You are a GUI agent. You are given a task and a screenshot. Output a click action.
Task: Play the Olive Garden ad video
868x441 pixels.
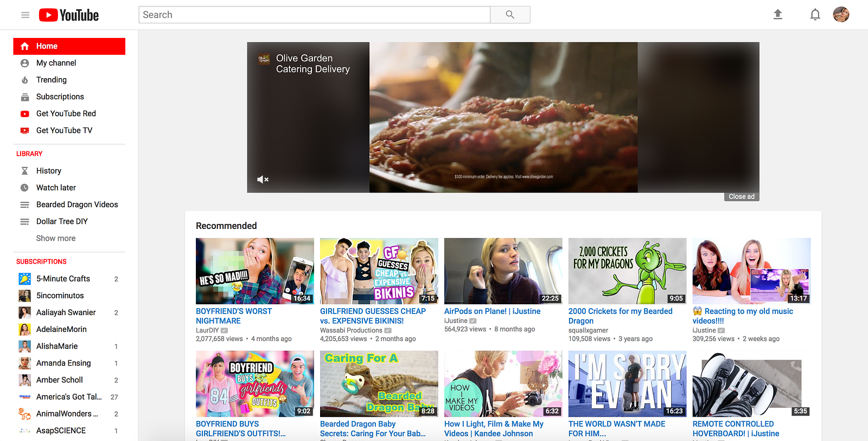(503, 117)
